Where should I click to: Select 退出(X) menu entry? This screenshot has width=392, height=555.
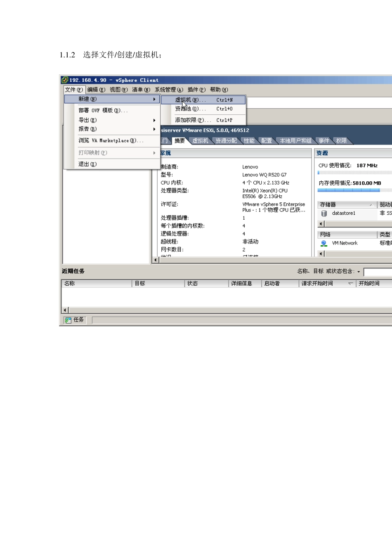click(112, 164)
